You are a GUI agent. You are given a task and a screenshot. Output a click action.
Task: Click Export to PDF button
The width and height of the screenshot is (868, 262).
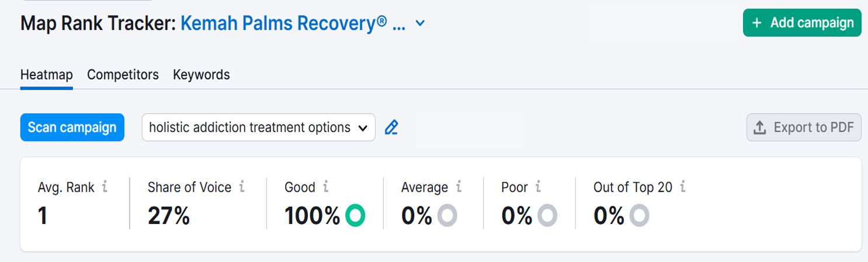pyautogui.click(x=804, y=127)
